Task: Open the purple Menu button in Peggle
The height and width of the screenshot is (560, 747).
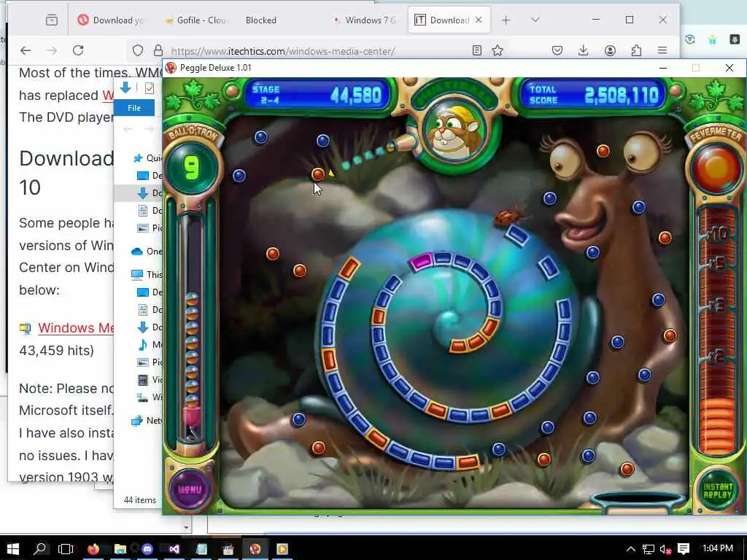Action: [190, 489]
